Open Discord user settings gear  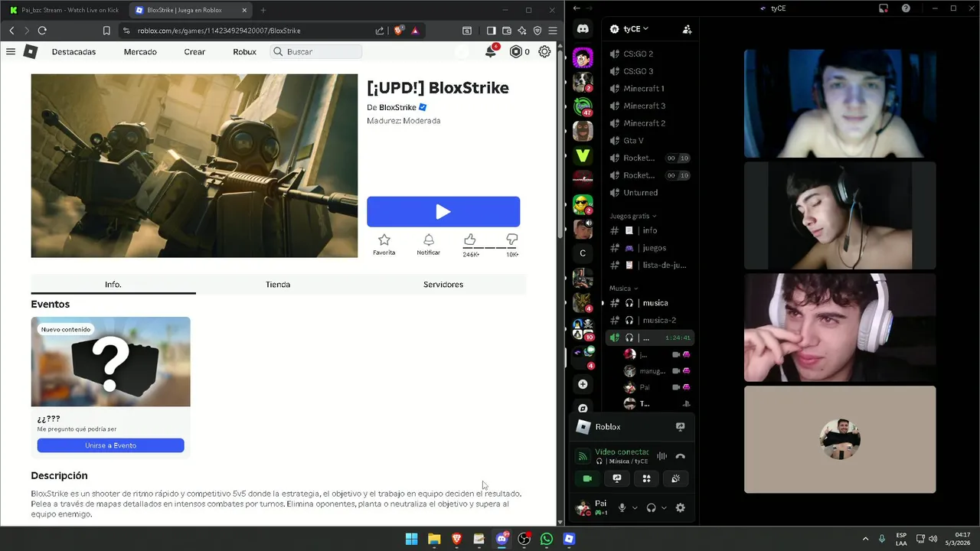click(x=680, y=507)
